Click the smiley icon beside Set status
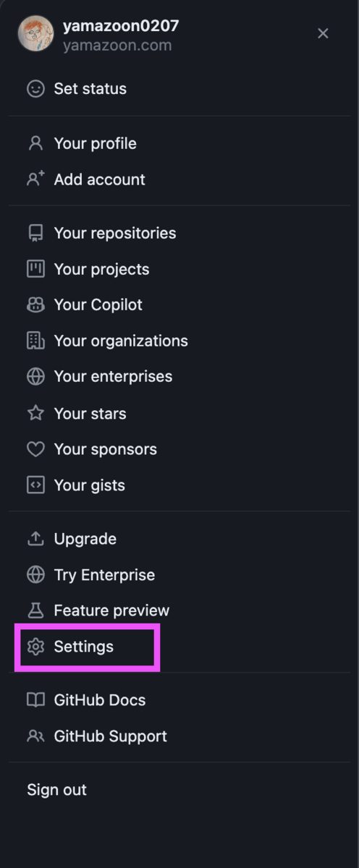This screenshot has width=359, height=868. tap(35, 89)
